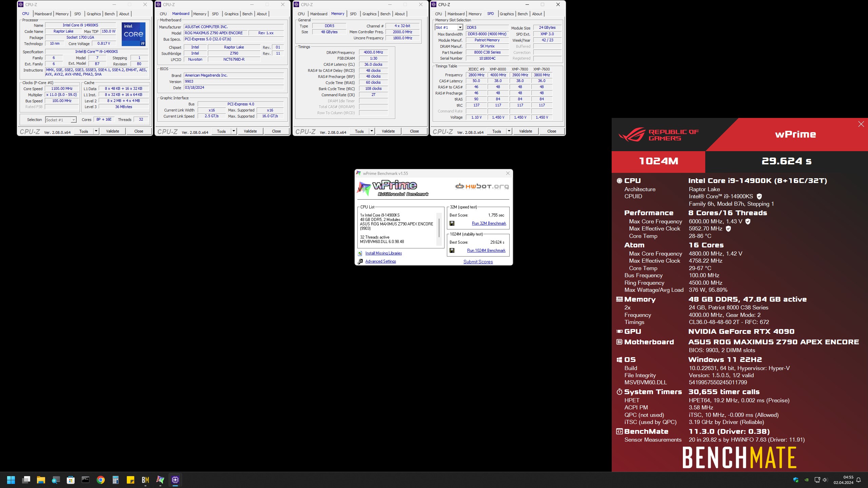Screen dimensions: 868x488
Task: Open NVIDIA tray icon
Action: click(807, 480)
